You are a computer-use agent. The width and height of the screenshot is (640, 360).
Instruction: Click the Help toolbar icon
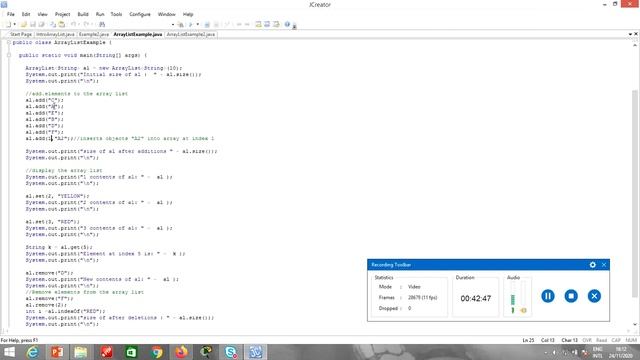[x=287, y=24]
